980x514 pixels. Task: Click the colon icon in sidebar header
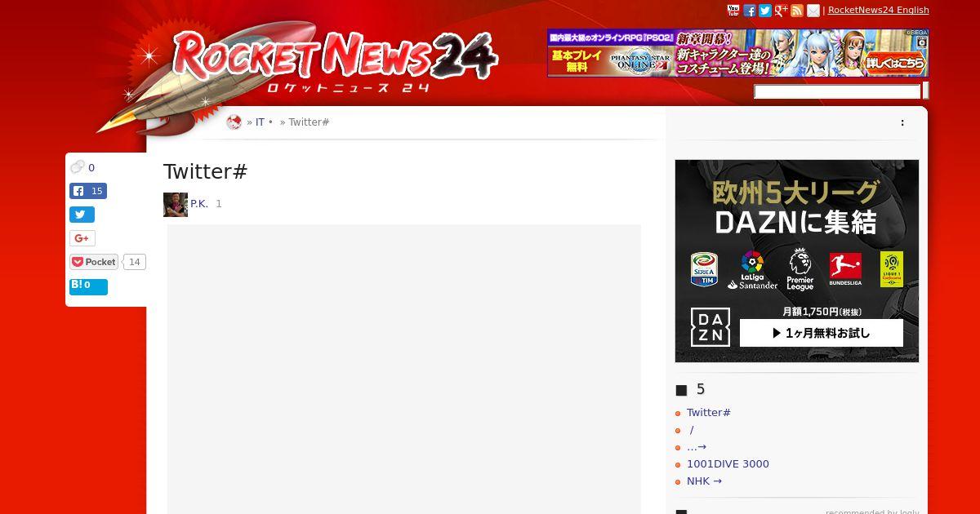902,122
